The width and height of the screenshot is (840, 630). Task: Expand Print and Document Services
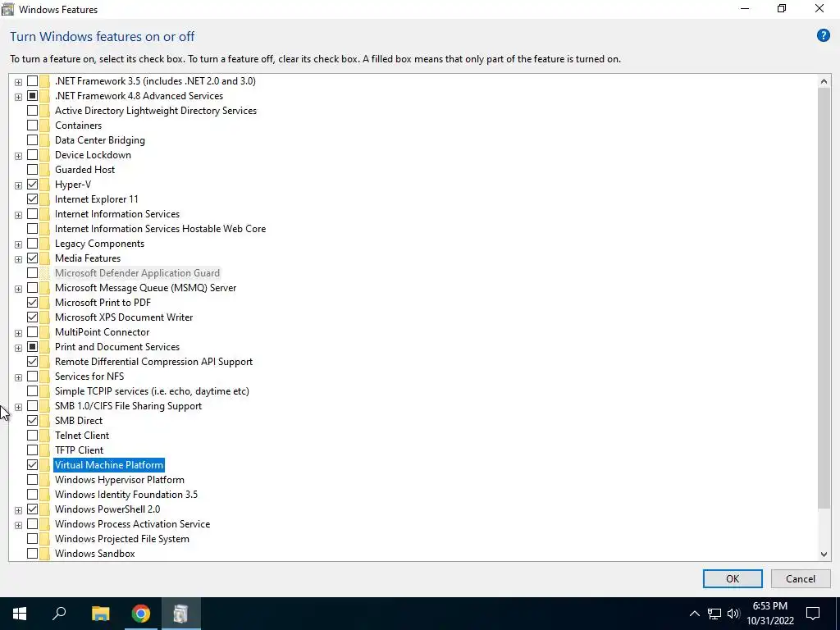point(18,348)
